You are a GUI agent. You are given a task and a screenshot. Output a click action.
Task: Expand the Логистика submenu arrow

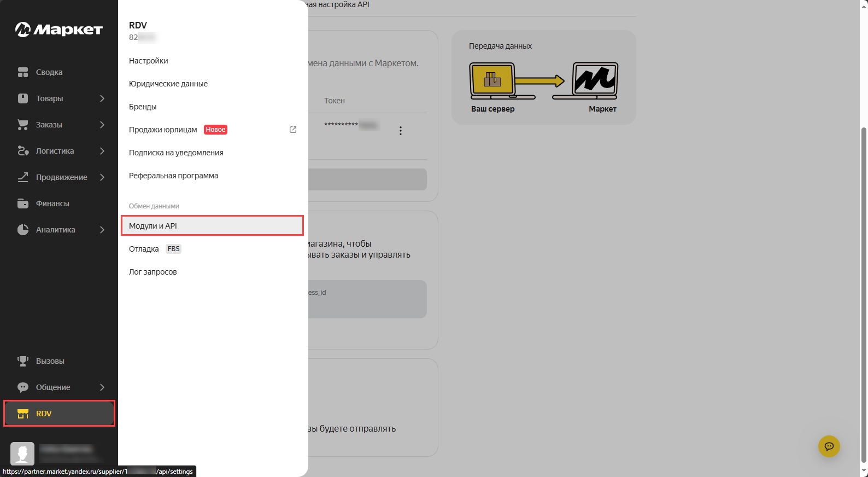[x=102, y=151]
